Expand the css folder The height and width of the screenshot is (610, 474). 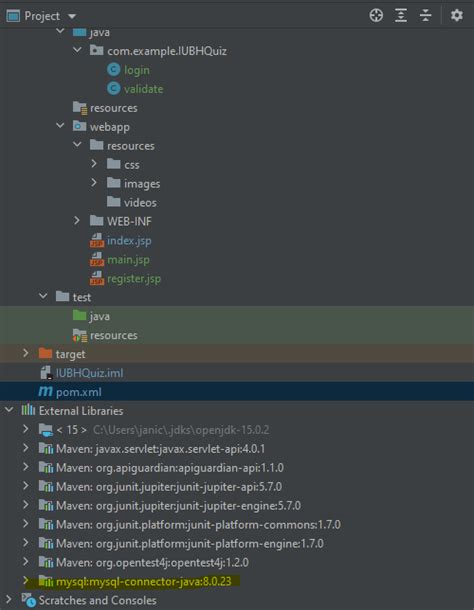pyautogui.click(x=94, y=164)
